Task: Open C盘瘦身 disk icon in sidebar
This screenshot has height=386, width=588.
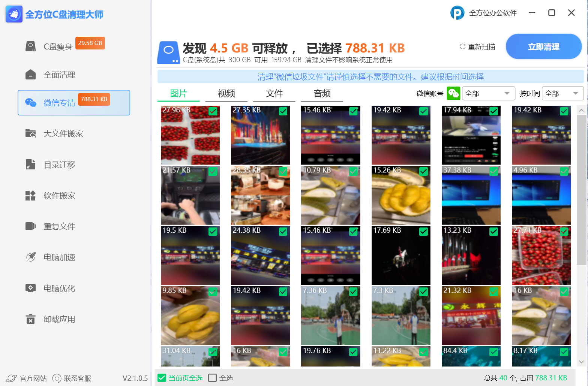Action: (x=30, y=46)
